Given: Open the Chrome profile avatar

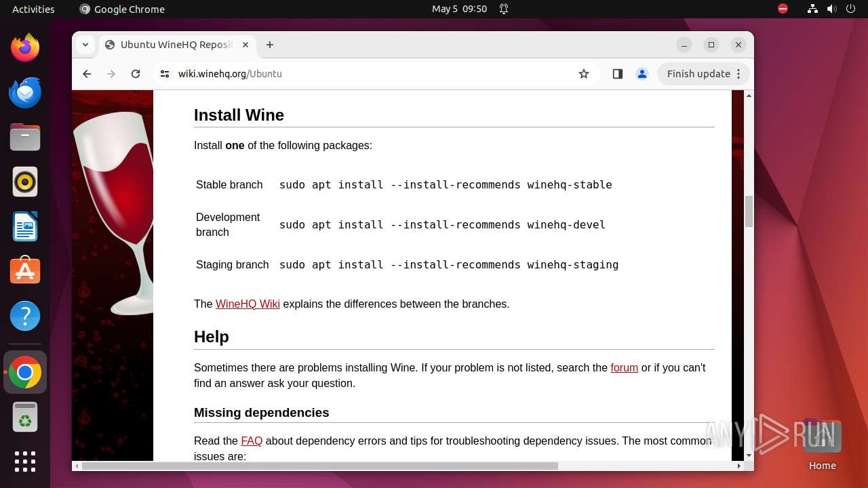Looking at the screenshot, I should coord(642,74).
